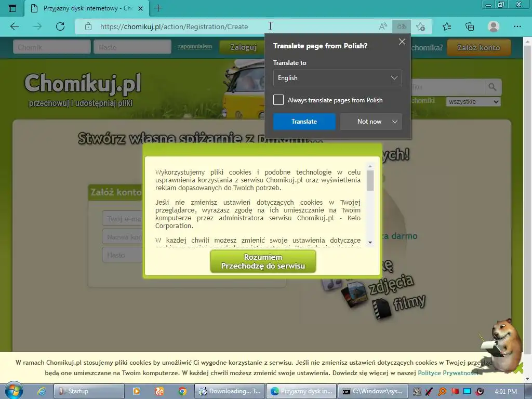Open the Settings and more ellipsis menu
The image size is (532, 399).
[517, 26]
